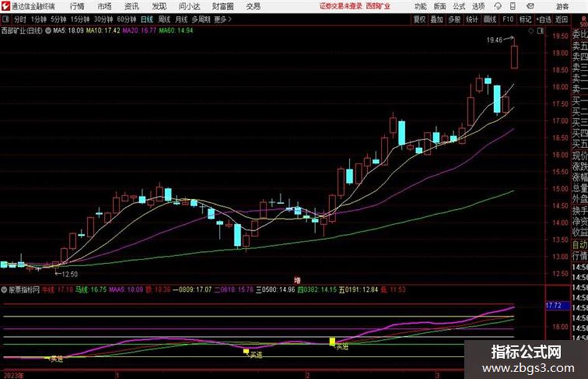This screenshot has height=379, width=588.
Task: Click the MA5: 18.09 label
Action: pyautogui.click(x=68, y=30)
